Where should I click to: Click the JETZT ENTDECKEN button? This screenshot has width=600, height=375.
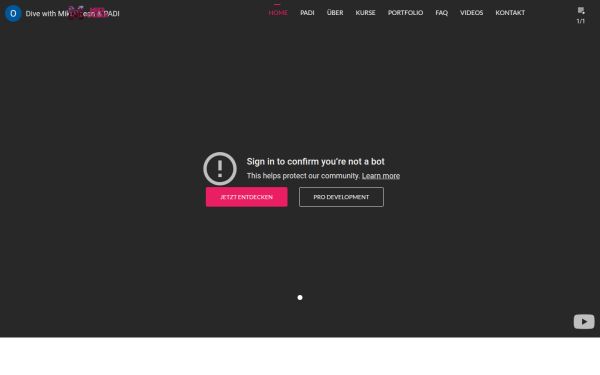click(246, 197)
